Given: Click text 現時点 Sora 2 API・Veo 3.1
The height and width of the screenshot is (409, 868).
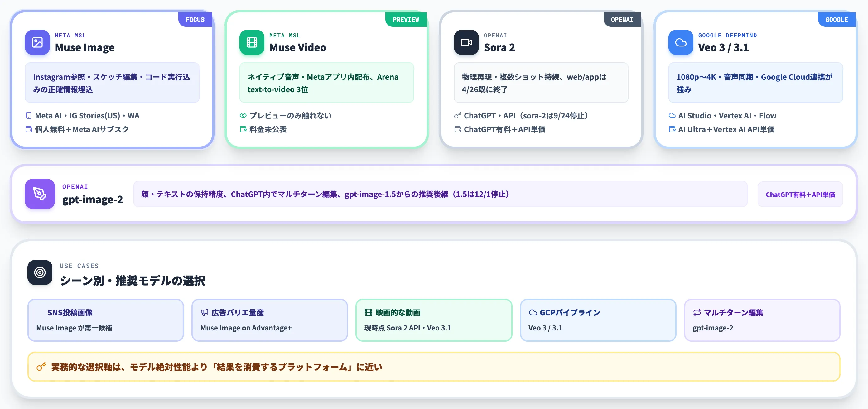Looking at the screenshot, I should click(x=408, y=328).
